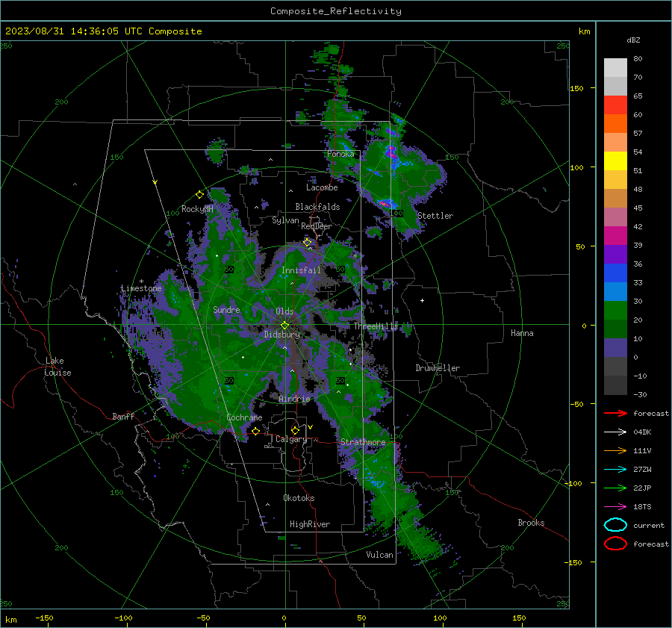Click the yellow diamond marker near RockyMH
This screenshot has height=628, width=672.
click(199, 195)
